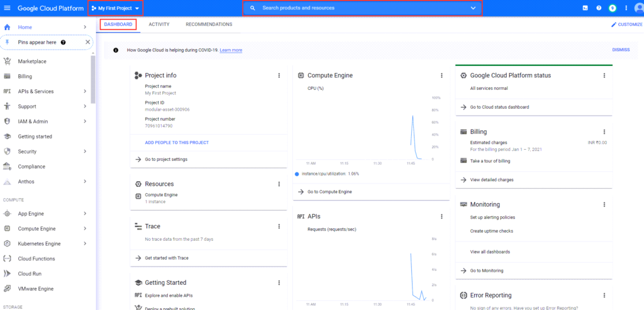Open the My First Project selector dropdown
Viewport: 644px width, 310px height.
point(115,8)
